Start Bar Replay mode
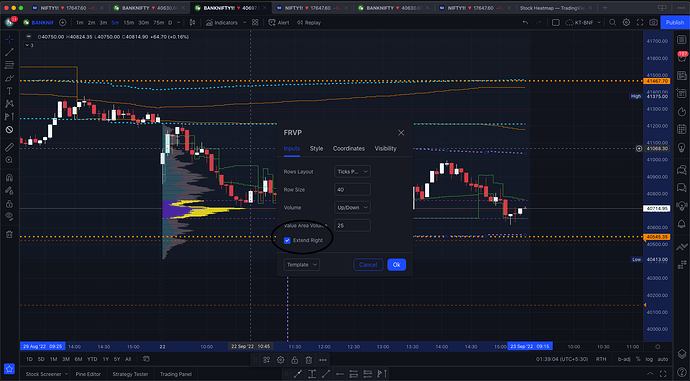The width and height of the screenshot is (690, 381). (x=308, y=22)
